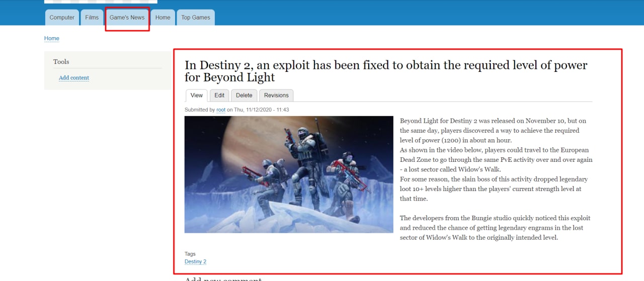
Task: Click the Tools block heading
Action: [x=61, y=62]
